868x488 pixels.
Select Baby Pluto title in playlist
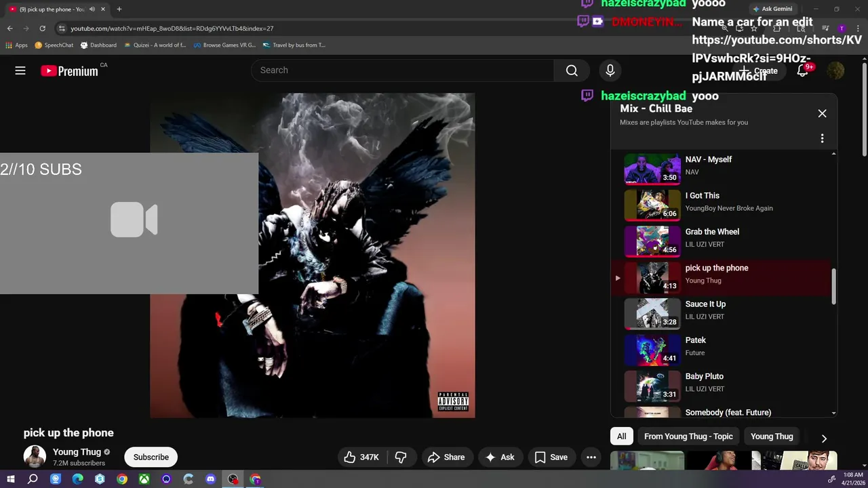[x=704, y=376]
